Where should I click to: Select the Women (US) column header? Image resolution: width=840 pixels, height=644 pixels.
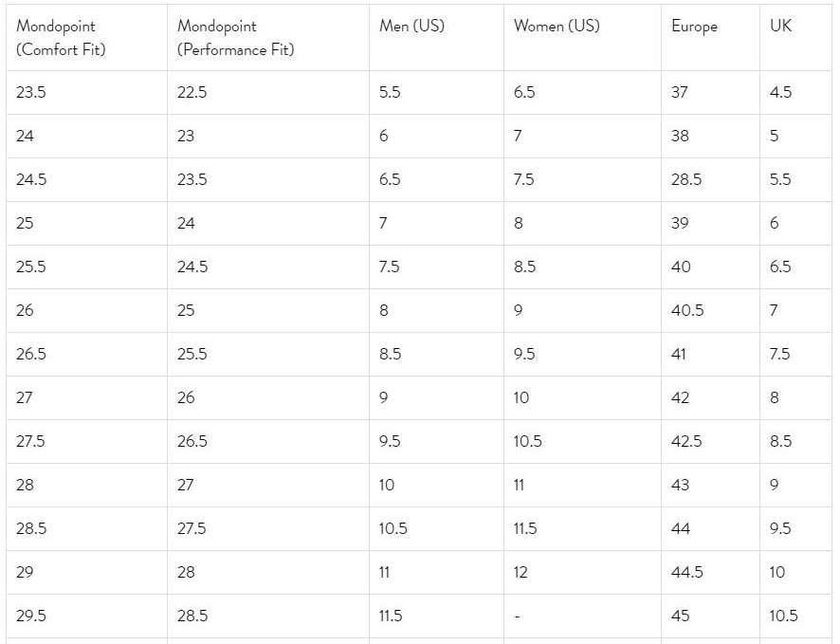coord(557,27)
